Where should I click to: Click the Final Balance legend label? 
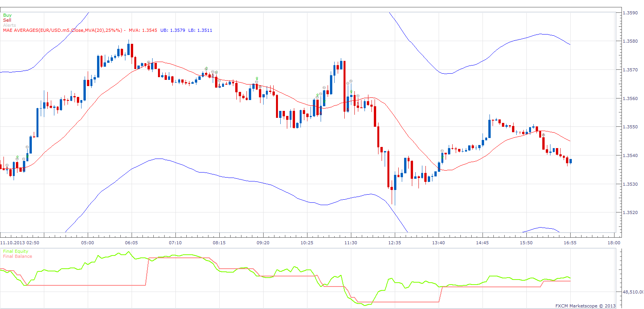coord(17,256)
